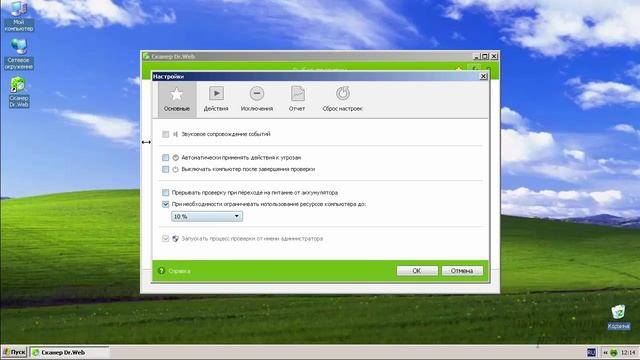Click the Отмена button
Screen dimensions: 640x360
(x=462, y=271)
